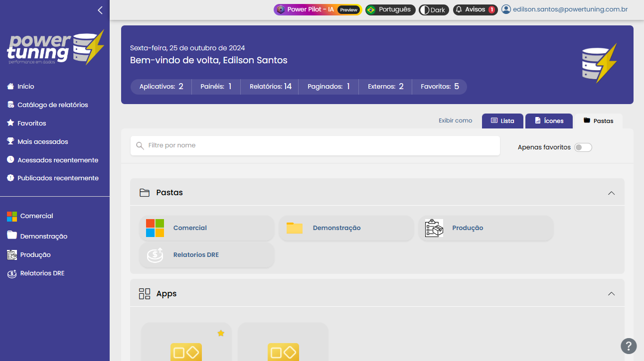This screenshot has height=361, width=644.
Task: Toggle Dark mode in the top bar
Action: 433,10
